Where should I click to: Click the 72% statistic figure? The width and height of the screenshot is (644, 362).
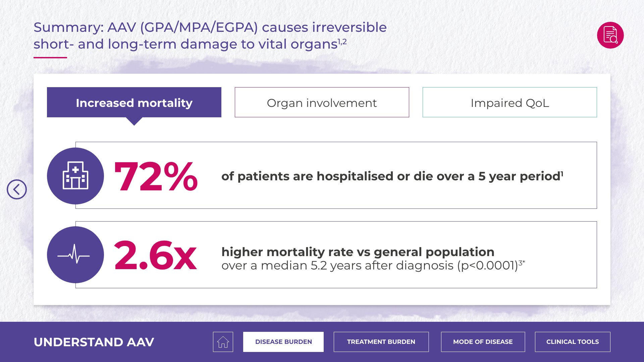click(156, 177)
